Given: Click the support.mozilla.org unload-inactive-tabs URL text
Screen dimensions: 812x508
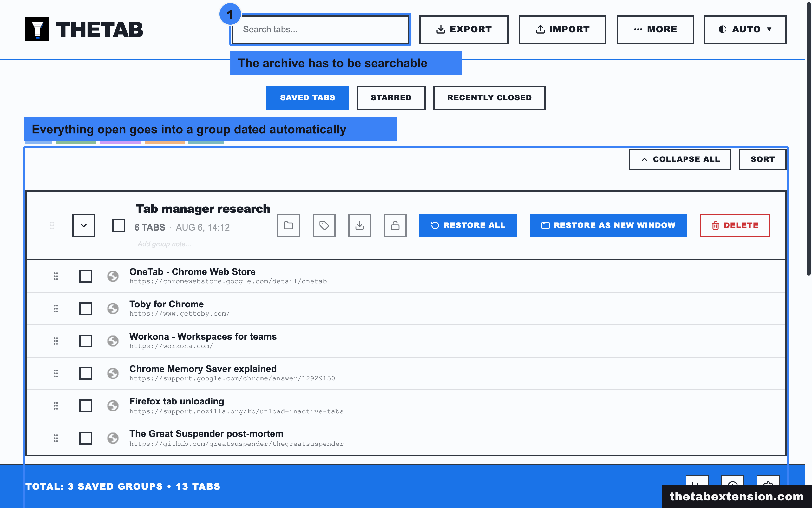Looking at the screenshot, I should click(237, 411).
